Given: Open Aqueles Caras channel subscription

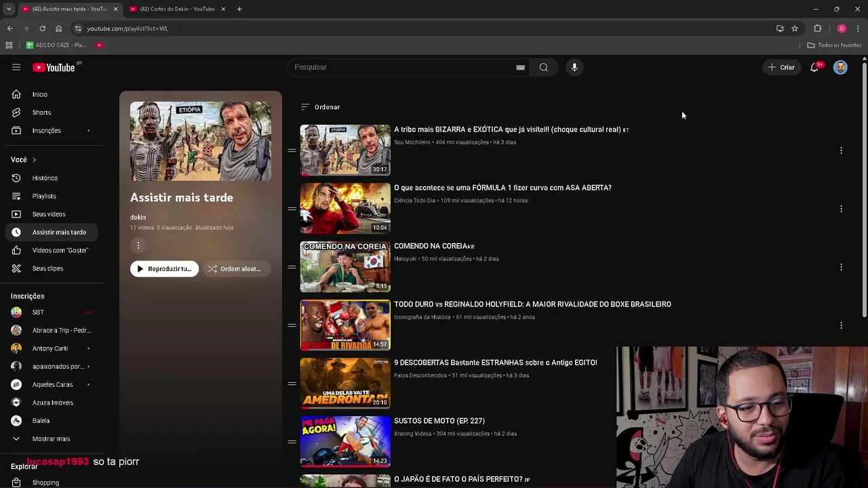Looking at the screenshot, I should click(x=52, y=384).
